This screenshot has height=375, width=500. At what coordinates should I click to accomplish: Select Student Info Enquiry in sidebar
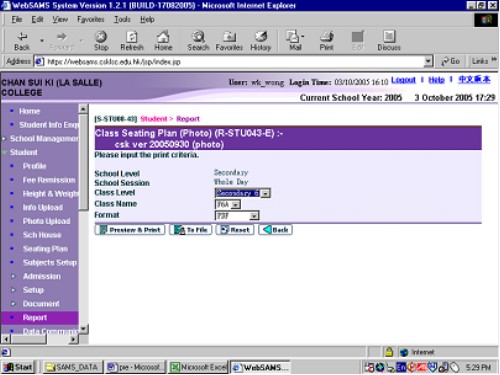pos(49,125)
